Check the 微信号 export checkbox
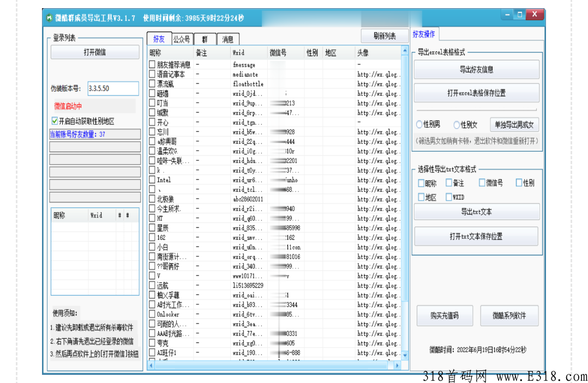The width and height of the screenshot is (588, 383). point(482,183)
